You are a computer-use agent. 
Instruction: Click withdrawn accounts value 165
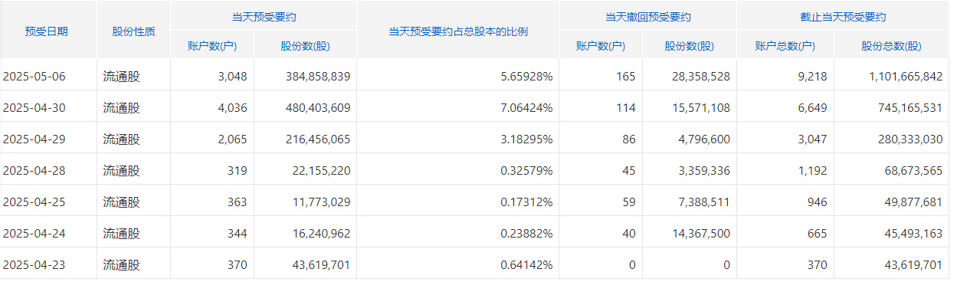(626, 76)
